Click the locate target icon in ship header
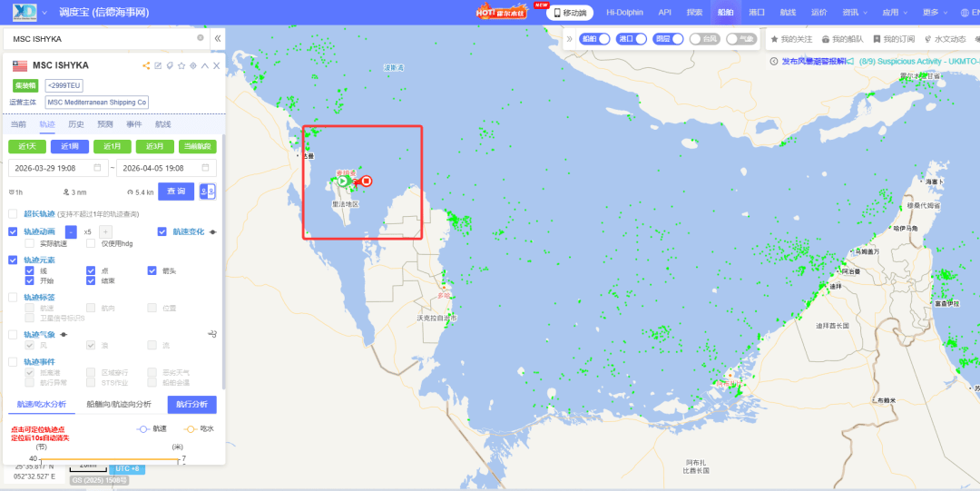The width and height of the screenshot is (980, 491). click(x=193, y=65)
